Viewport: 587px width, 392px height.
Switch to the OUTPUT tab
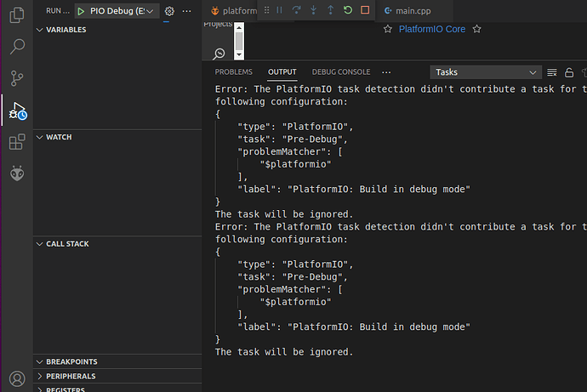[282, 72]
